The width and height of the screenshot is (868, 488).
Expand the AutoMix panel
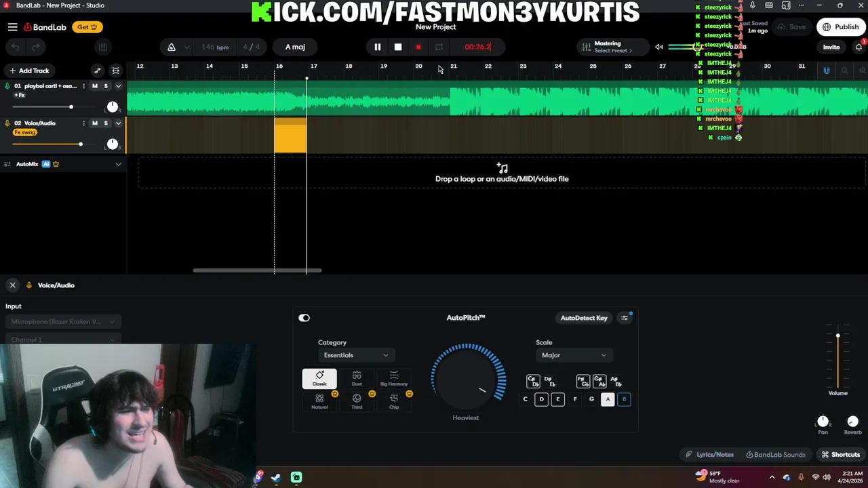coord(118,164)
